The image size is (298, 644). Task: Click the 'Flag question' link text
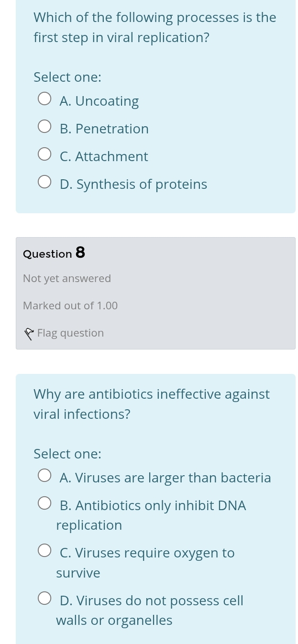click(70, 333)
